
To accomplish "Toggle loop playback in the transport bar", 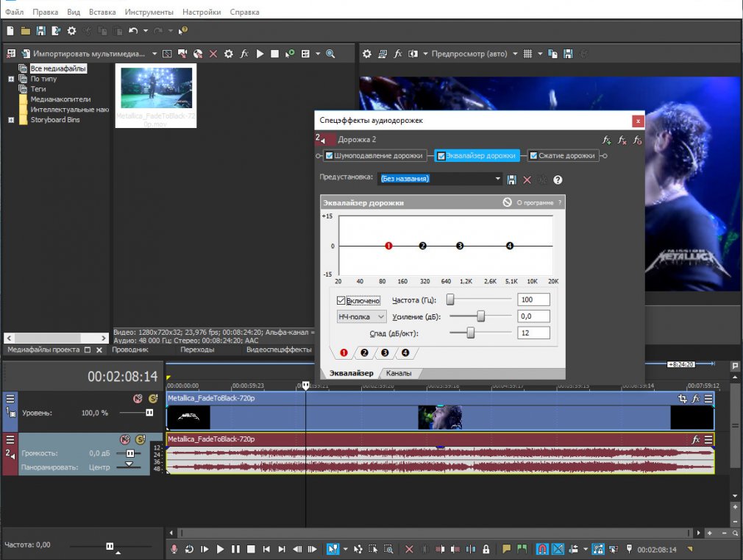I will click(189, 549).
